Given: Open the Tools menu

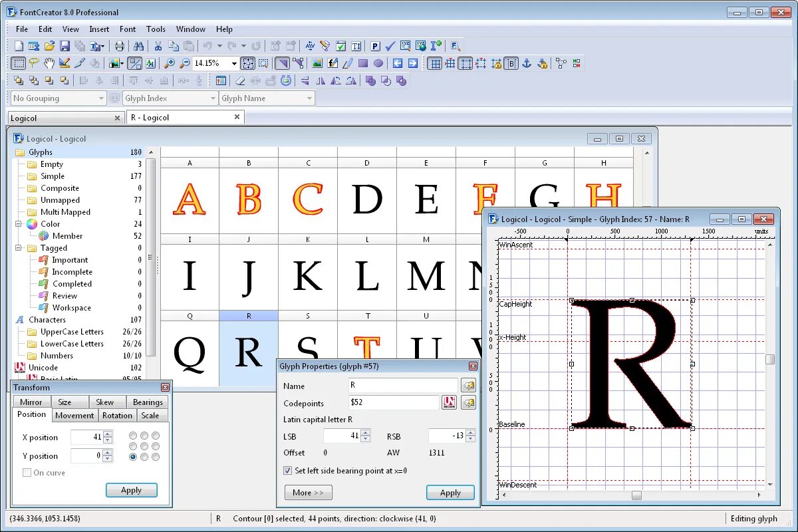Looking at the screenshot, I should click(x=156, y=29).
